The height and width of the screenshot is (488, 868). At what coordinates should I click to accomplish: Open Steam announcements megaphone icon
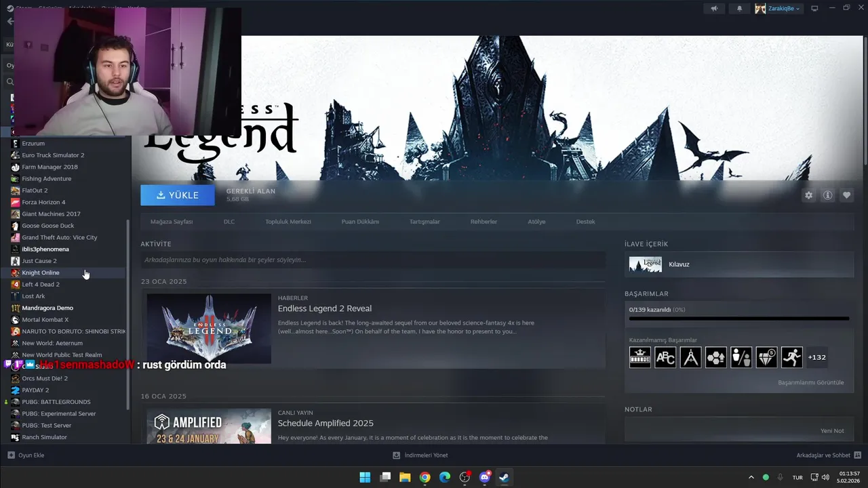click(x=714, y=8)
